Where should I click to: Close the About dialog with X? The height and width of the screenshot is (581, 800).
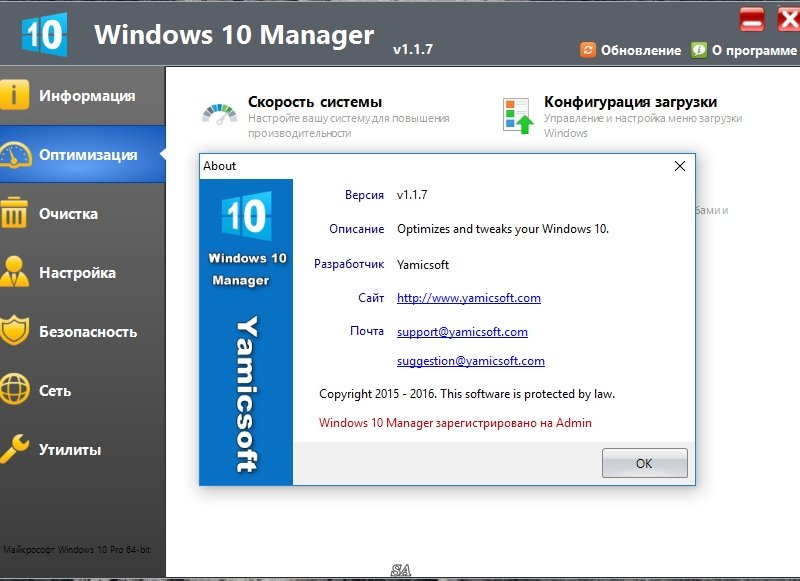(680, 166)
